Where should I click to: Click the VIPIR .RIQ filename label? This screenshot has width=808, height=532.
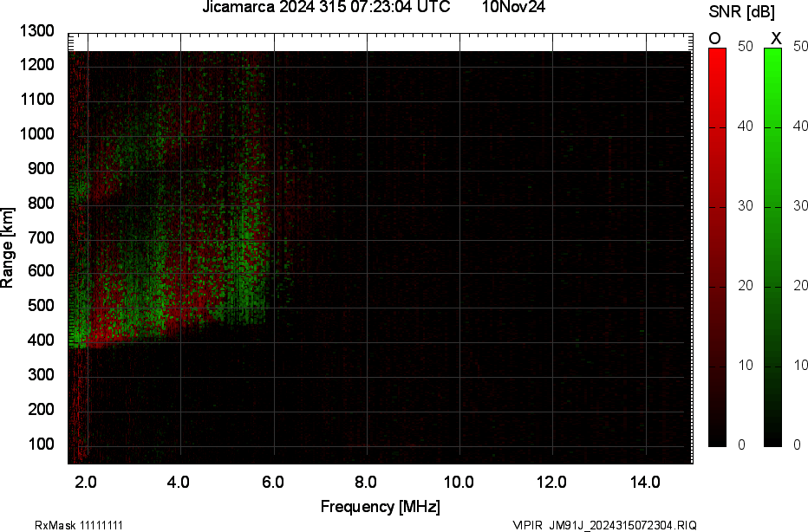[x=604, y=525]
